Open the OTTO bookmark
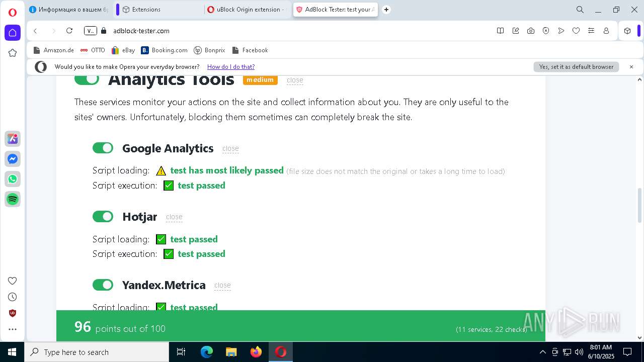Screen dimensions: 644x362 93,50
